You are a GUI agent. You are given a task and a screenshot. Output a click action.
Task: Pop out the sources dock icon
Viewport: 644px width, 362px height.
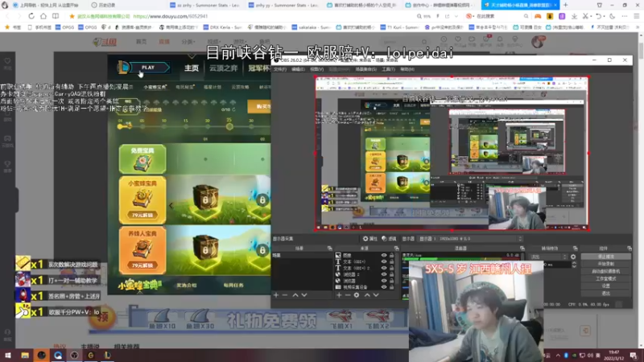(x=396, y=249)
